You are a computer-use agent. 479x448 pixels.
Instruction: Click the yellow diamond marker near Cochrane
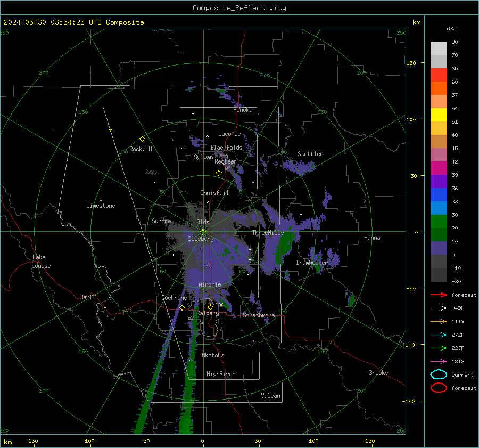point(182,308)
